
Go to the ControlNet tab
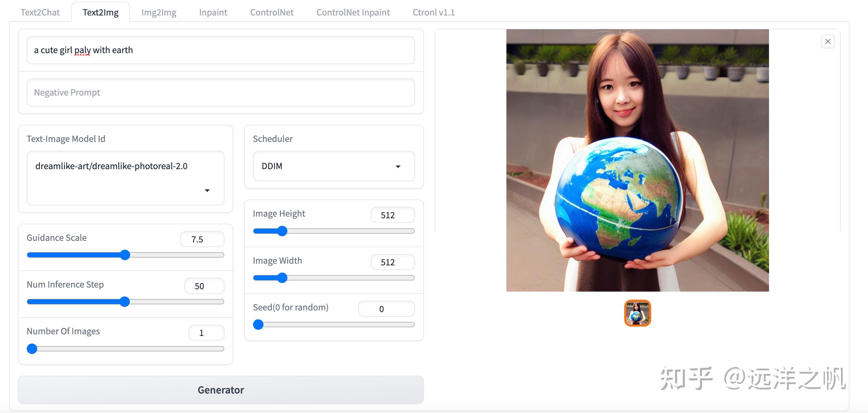click(272, 12)
